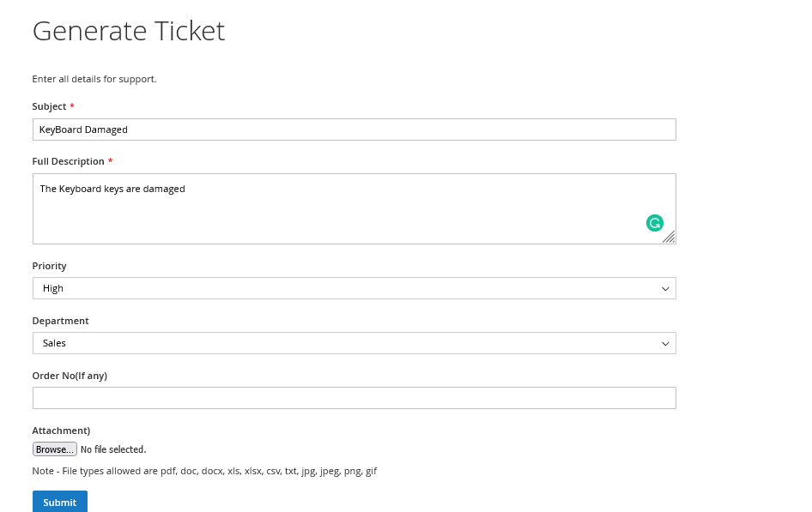The image size is (812, 512).
Task: Click the Subject input field
Action: click(x=354, y=130)
